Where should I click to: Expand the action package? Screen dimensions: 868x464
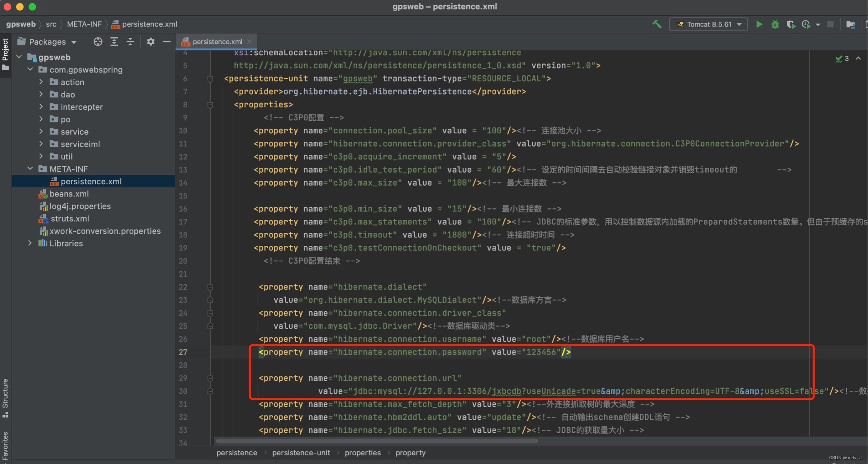pos(41,82)
